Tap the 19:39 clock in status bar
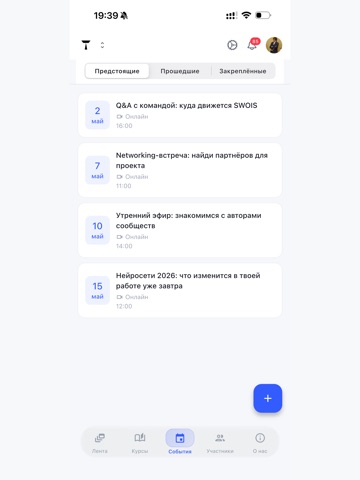 [106, 15]
